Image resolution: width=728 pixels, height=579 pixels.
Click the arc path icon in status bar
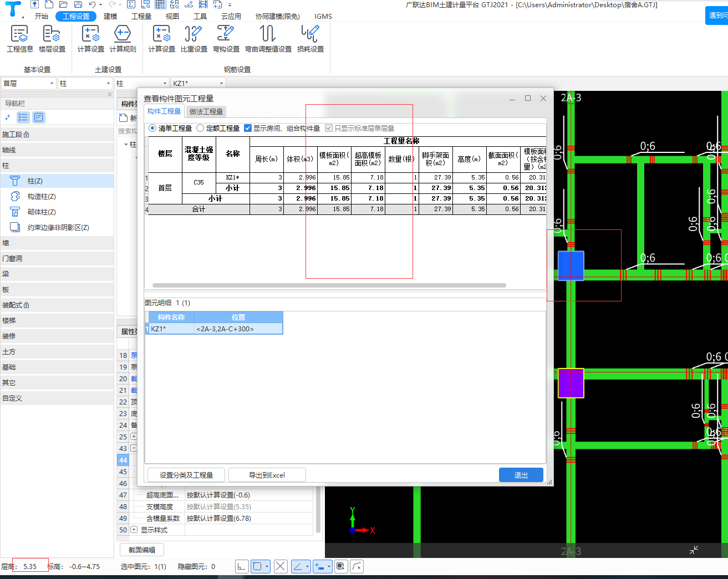click(357, 566)
